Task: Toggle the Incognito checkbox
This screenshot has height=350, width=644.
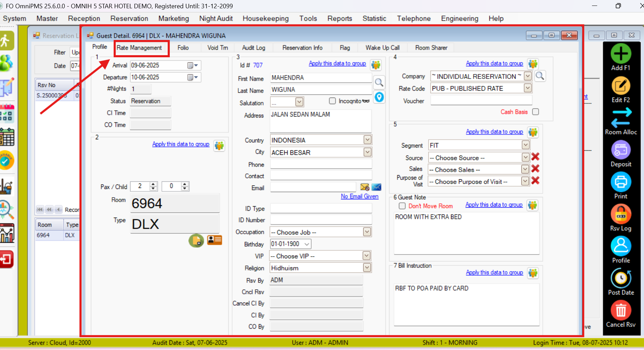Action: point(332,101)
